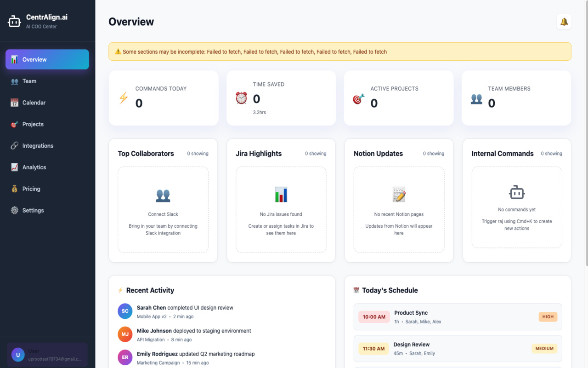Click 'Sarah Chen completed UI design review'
Image resolution: width=588 pixels, height=368 pixels.
(185, 308)
